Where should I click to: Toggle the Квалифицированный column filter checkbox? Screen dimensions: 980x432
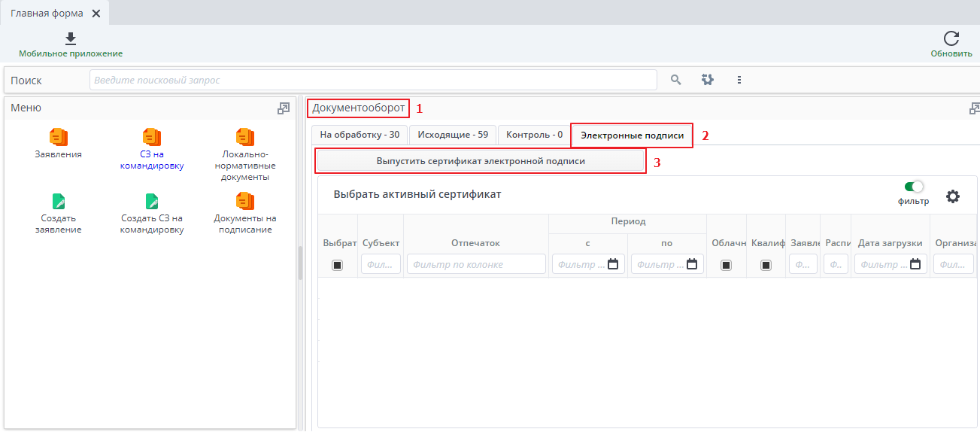click(766, 265)
